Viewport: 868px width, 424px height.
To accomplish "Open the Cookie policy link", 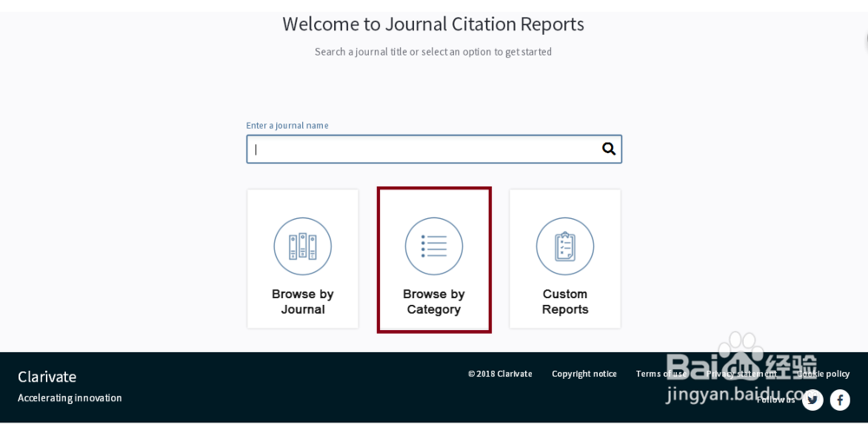I will (x=823, y=374).
